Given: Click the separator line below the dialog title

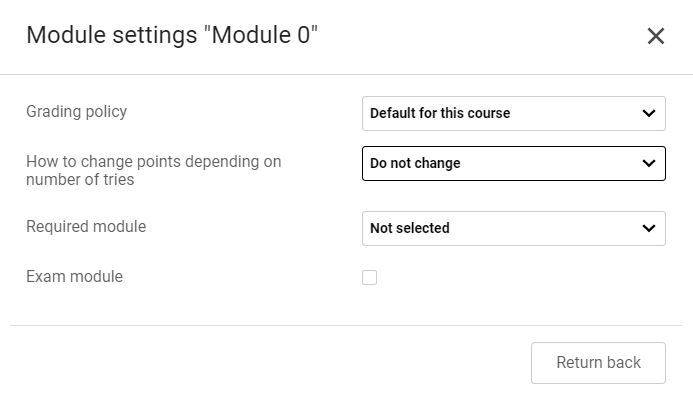Looking at the screenshot, I should click(x=346, y=74).
